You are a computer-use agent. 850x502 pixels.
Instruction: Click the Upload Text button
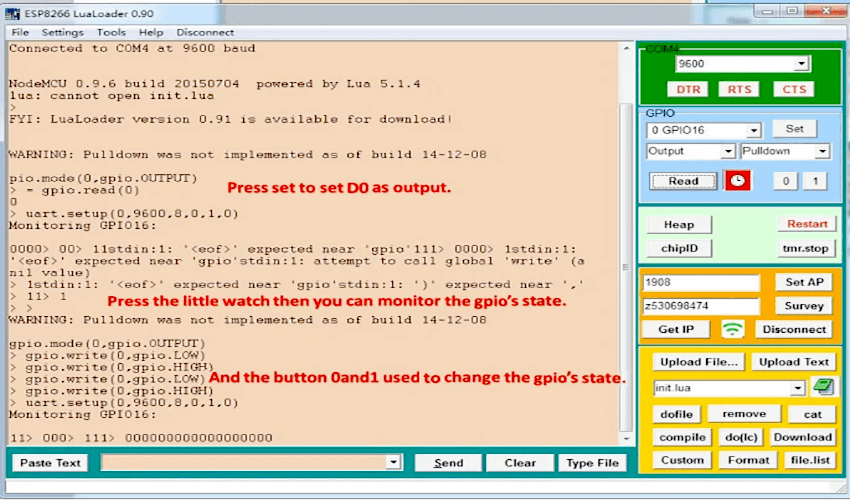[794, 362]
